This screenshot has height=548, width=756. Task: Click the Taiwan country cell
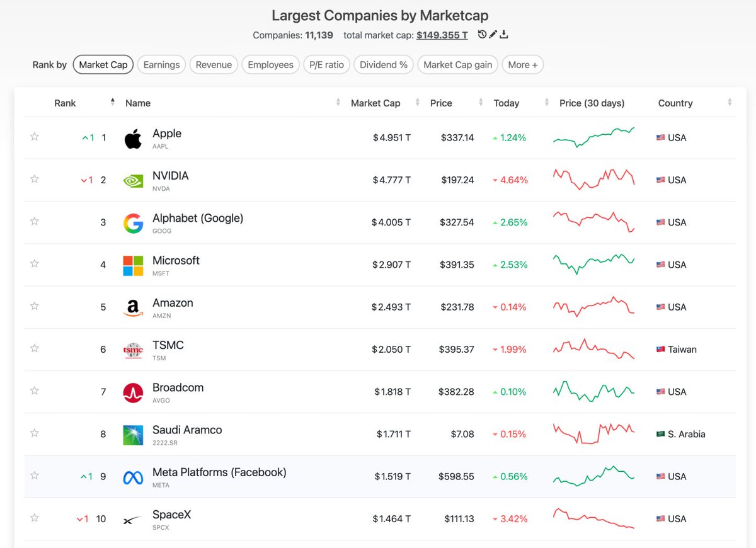[x=676, y=350]
